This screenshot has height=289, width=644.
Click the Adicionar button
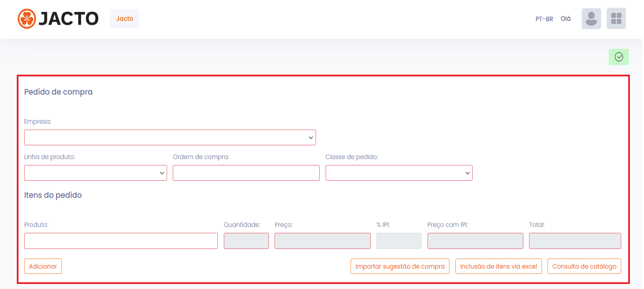coord(43,266)
